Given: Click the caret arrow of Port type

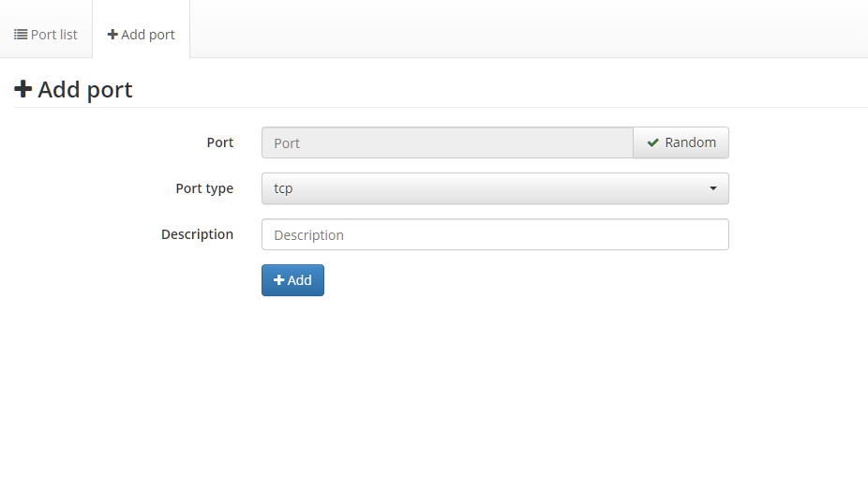Looking at the screenshot, I should (713, 188).
